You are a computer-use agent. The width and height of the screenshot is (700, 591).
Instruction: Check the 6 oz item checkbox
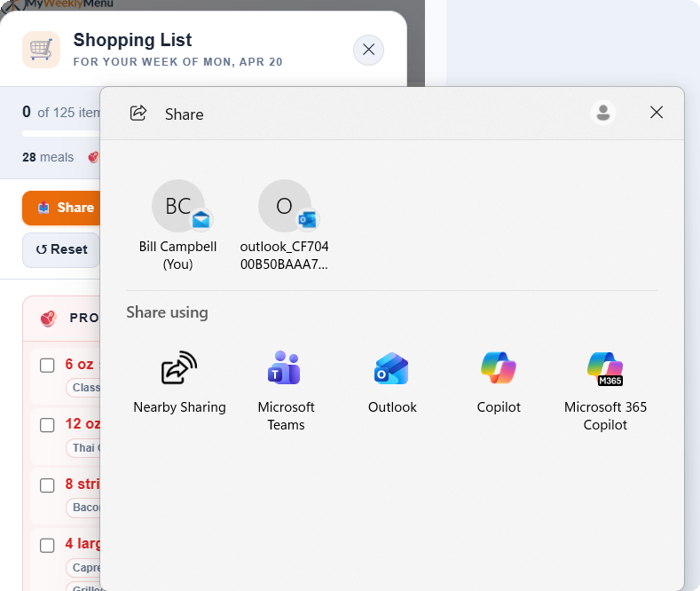tap(47, 365)
